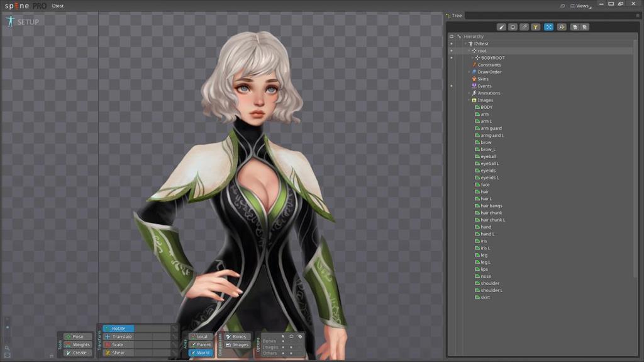The image size is (644, 362).
Task: Click the Events node icon
Action: point(474,86)
